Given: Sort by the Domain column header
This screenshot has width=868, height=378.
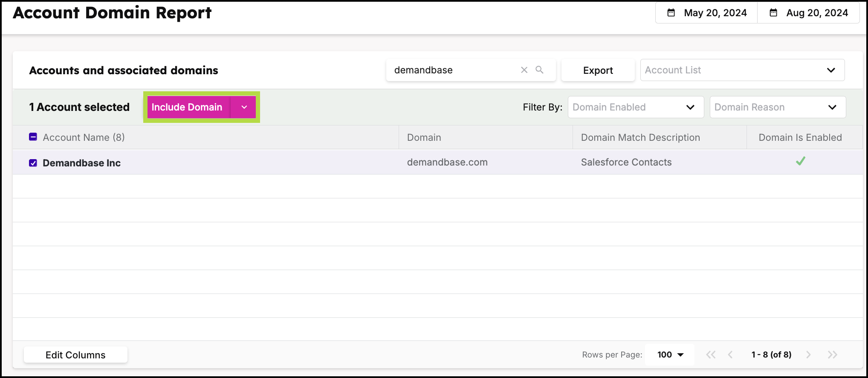Looking at the screenshot, I should [x=424, y=137].
